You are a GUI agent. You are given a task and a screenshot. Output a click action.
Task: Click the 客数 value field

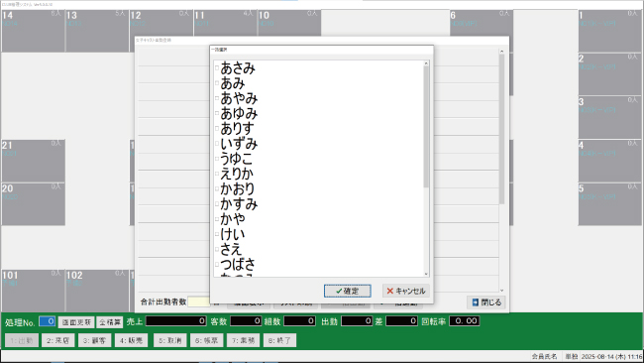coord(246,321)
